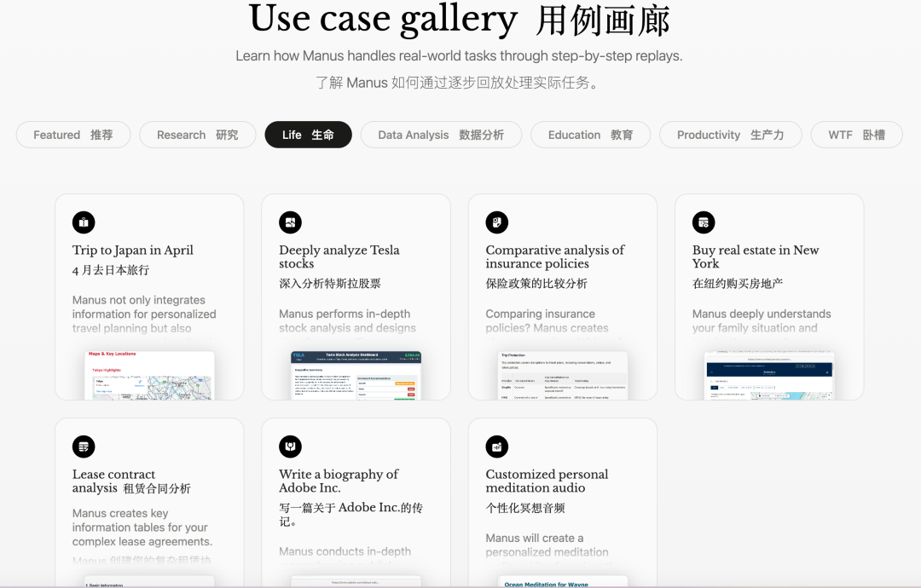Select the Life category tab
The width and height of the screenshot is (921, 588).
point(309,135)
